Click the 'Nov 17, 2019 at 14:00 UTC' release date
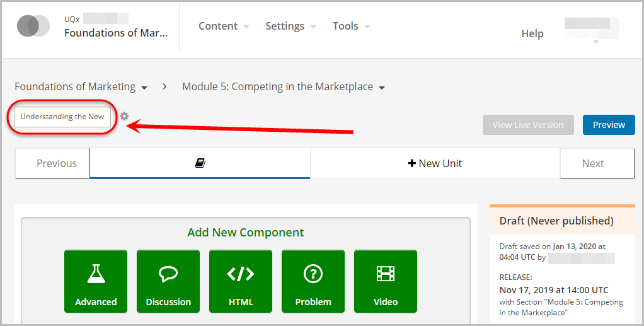The width and height of the screenshot is (644, 326). [x=554, y=290]
